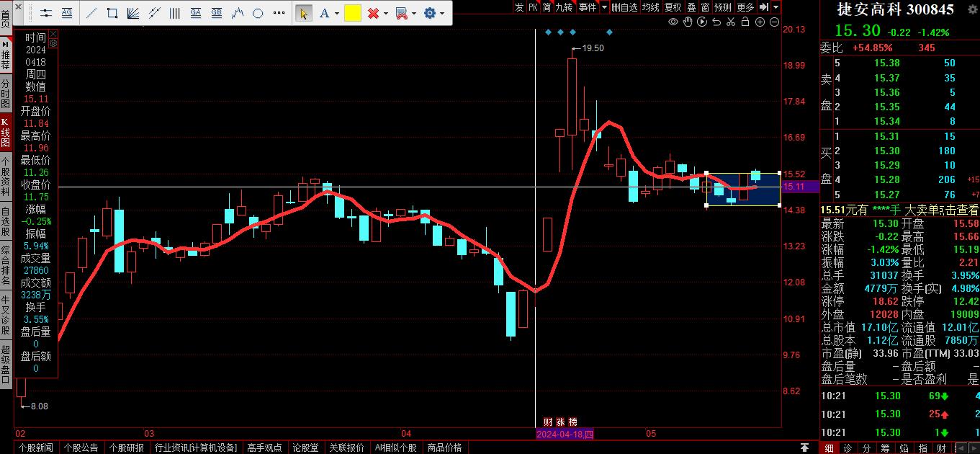Expand the screenshot tool dropdown arrow

(x=415, y=14)
